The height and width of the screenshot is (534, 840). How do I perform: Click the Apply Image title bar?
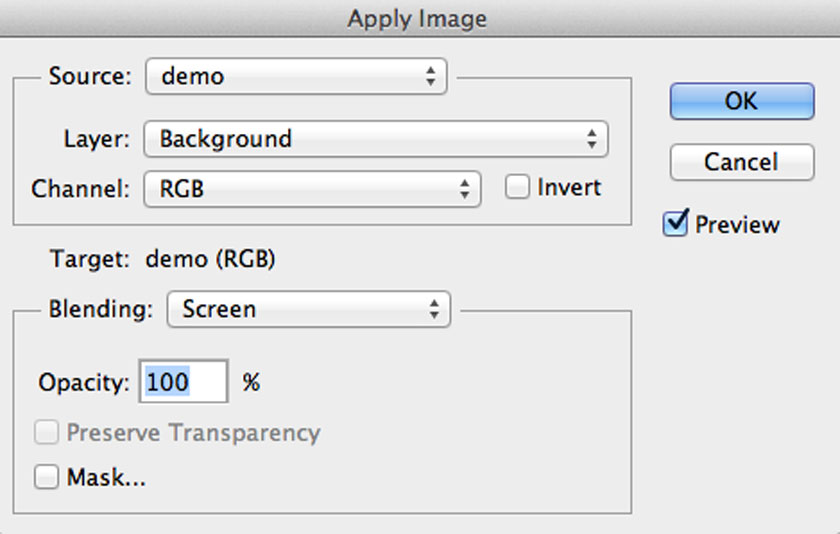click(x=419, y=18)
